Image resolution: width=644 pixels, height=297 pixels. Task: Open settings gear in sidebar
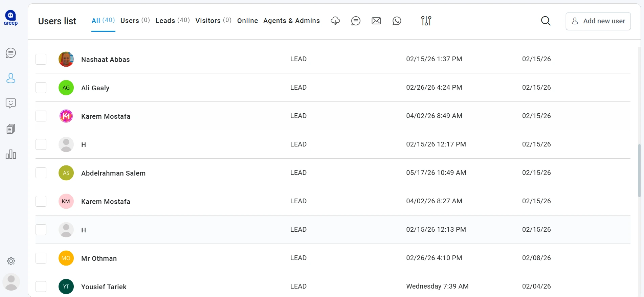pos(11,261)
